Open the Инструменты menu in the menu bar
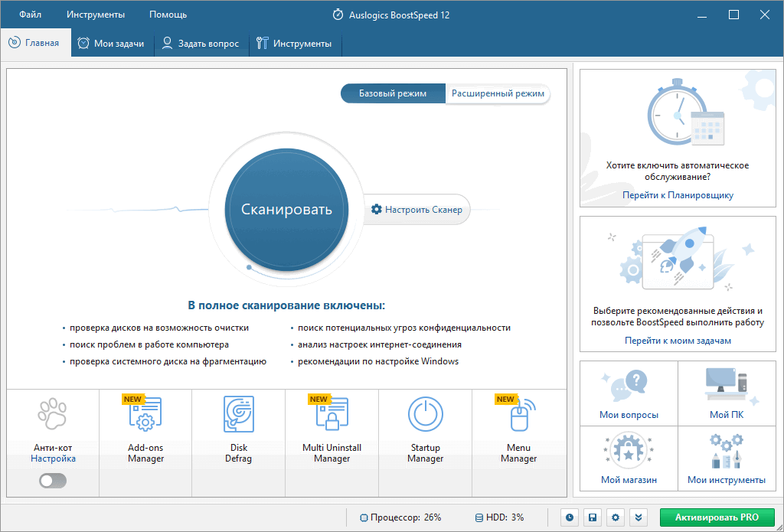784x532 pixels. pos(96,15)
